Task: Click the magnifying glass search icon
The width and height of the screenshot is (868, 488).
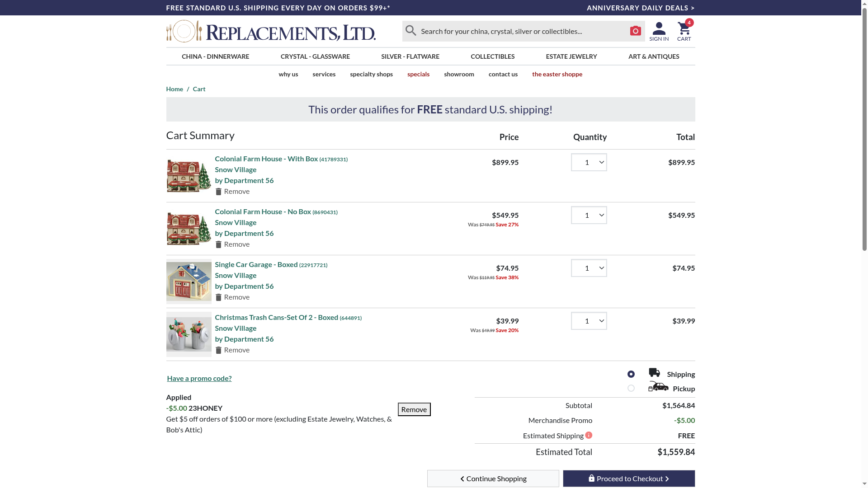Action: (x=410, y=31)
